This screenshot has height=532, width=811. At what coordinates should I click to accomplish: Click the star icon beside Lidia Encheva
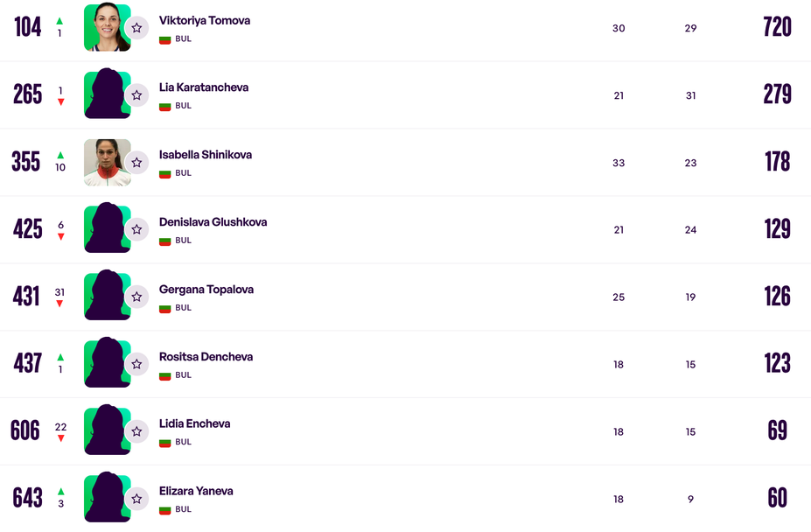pyautogui.click(x=136, y=431)
